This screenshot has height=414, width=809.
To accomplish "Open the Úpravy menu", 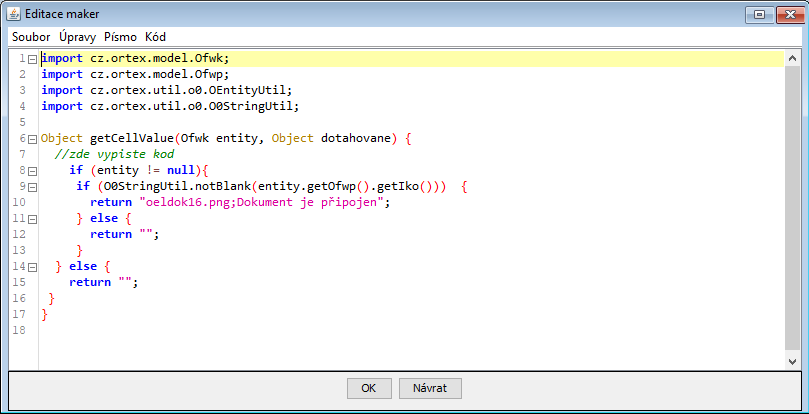I will [77, 36].
